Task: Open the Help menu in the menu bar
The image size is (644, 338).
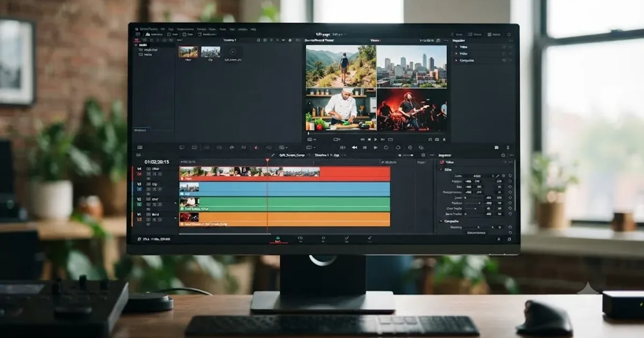Action: click(x=253, y=28)
